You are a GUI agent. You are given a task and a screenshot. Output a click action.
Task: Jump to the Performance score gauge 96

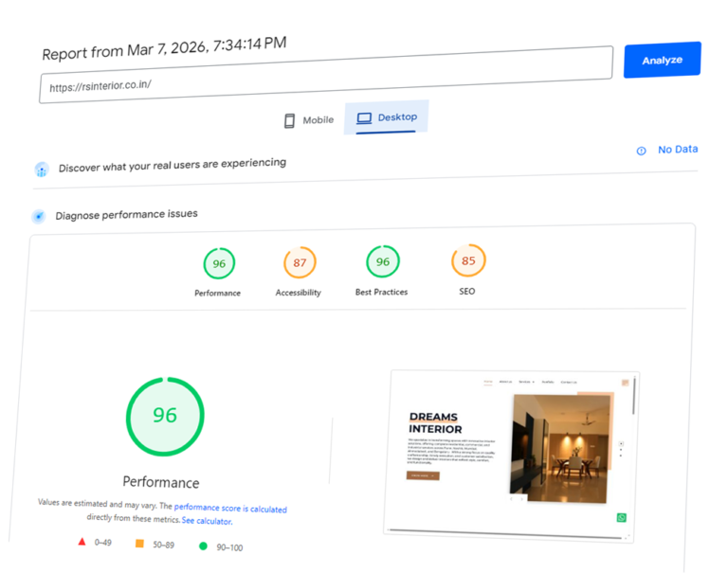point(219,264)
